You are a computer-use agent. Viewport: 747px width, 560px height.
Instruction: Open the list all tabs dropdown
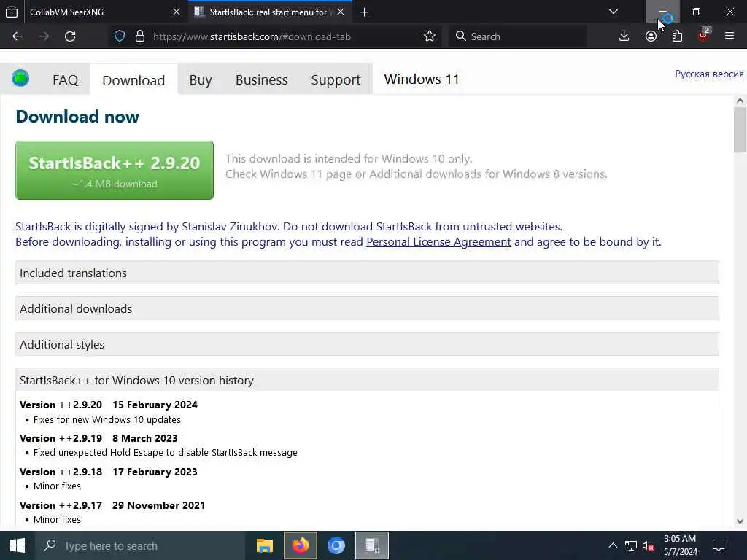(614, 12)
